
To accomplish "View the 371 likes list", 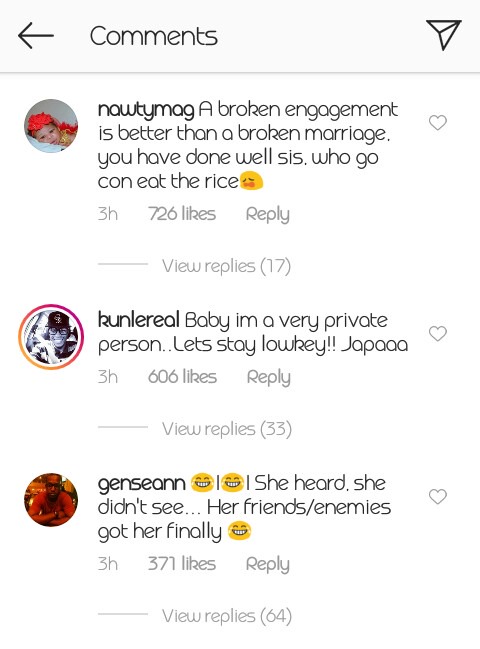I will [182, 564].
